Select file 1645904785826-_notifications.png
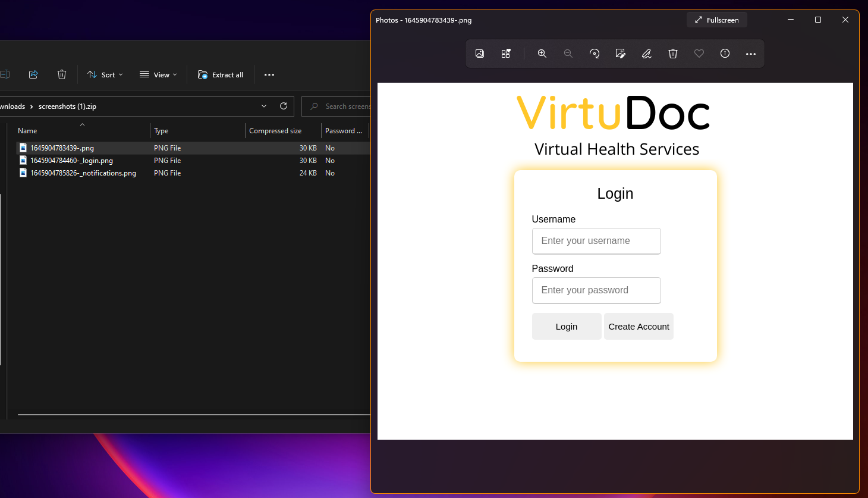This screenshot has width=868, height=498. tap(193, 173)
